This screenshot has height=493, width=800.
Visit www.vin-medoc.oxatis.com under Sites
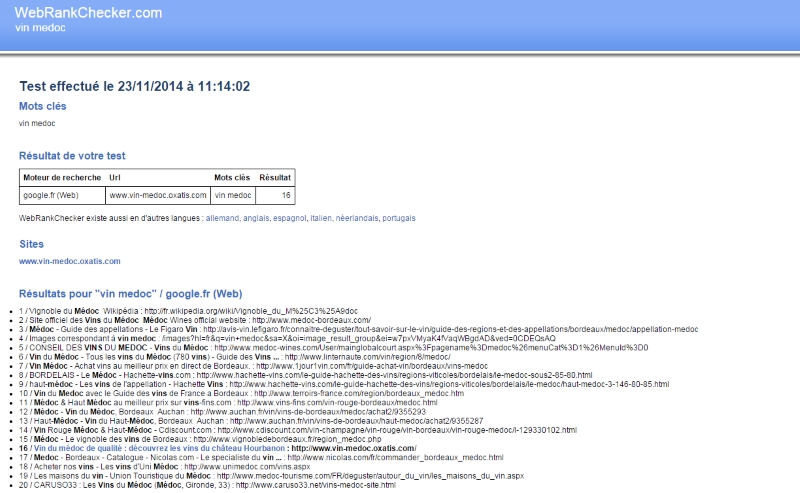tap(69, 261)
